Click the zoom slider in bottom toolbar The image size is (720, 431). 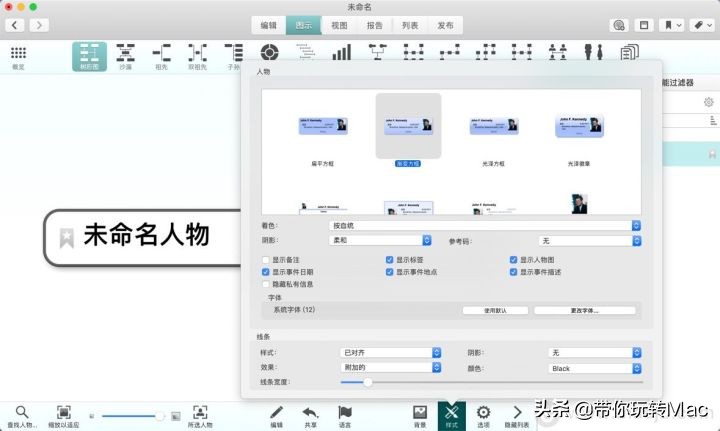point(133,416)
